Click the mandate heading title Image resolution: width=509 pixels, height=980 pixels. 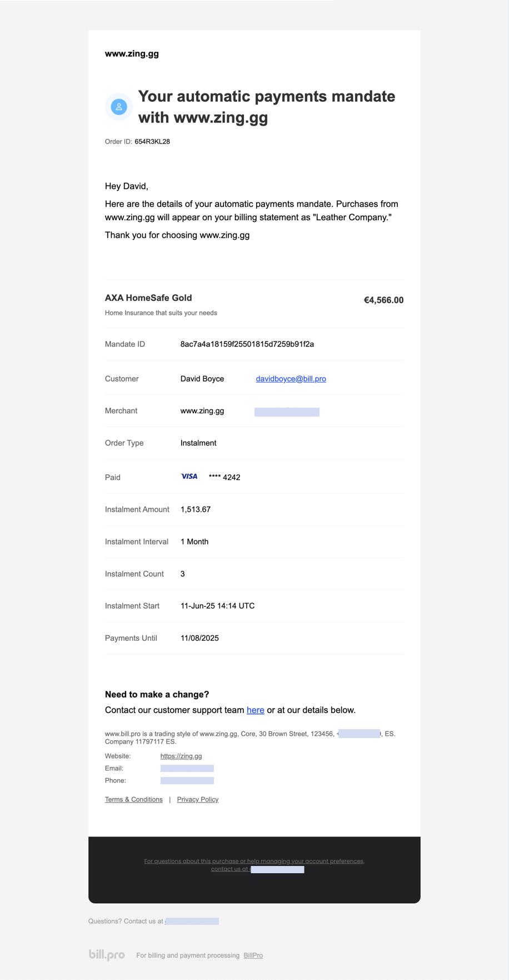[267, 107]
